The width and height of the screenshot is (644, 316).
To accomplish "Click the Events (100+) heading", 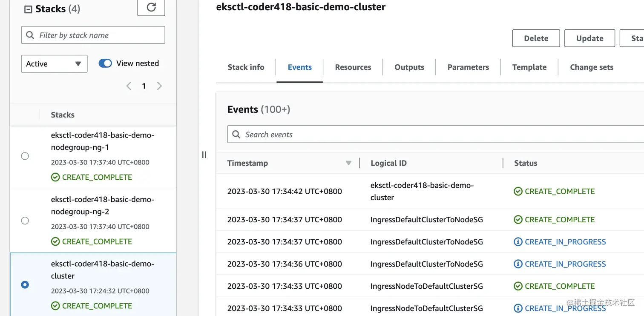I will click(259, 109).
